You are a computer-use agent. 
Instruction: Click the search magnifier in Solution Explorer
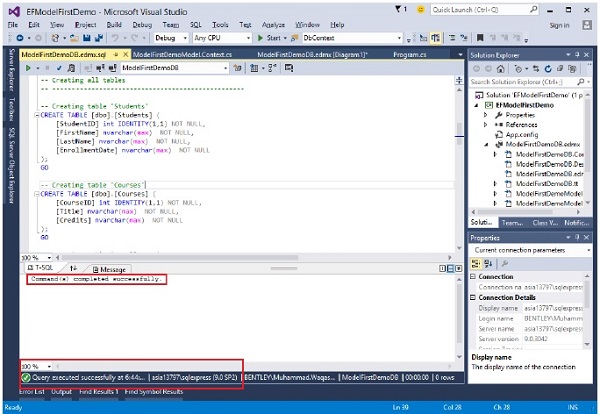coord(582,81)
